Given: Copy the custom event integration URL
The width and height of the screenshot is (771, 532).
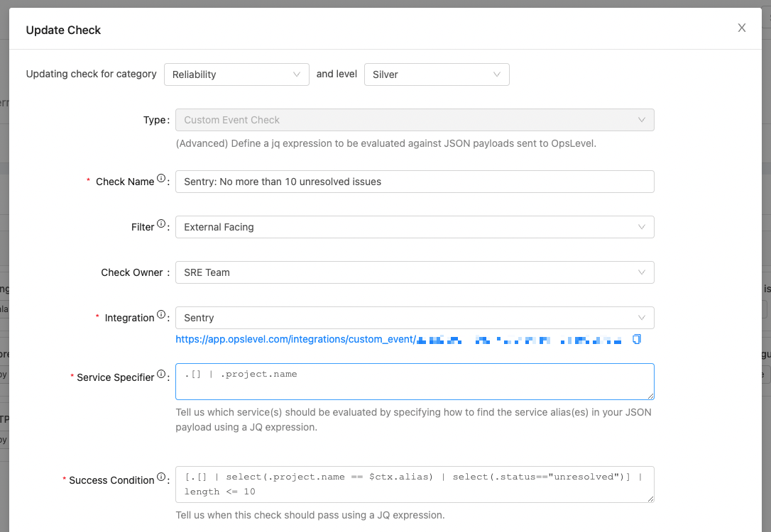Looking at the screenshot, I should [x=637, y=339].
